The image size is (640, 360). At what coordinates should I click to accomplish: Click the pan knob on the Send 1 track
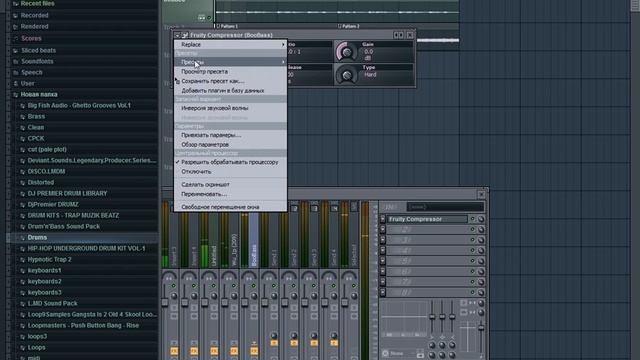click(x=273, y=296)
